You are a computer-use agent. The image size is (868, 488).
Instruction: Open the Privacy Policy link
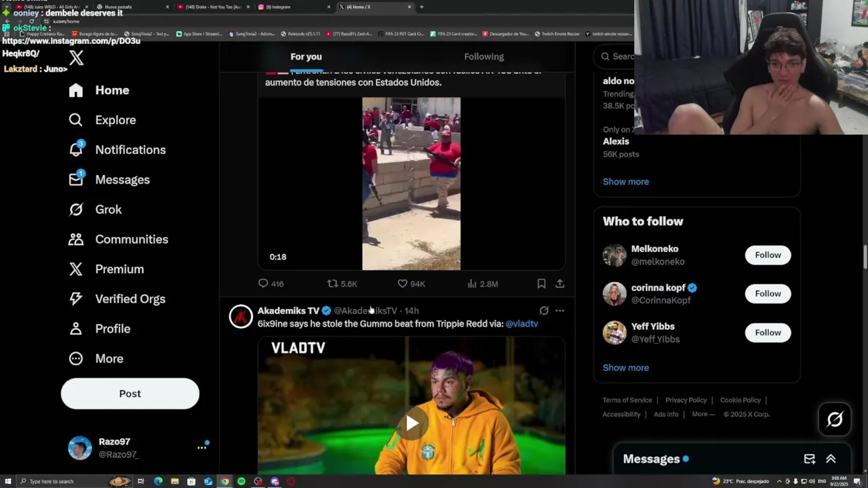686,400
